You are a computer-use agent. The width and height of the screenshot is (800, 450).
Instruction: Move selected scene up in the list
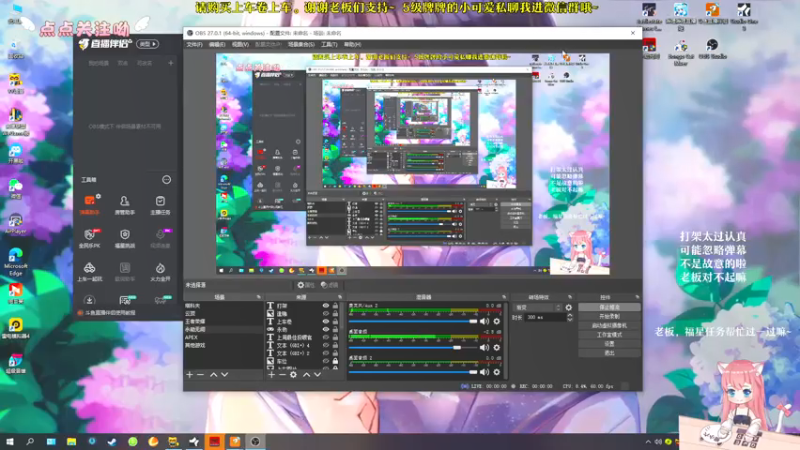coord(213,375)
